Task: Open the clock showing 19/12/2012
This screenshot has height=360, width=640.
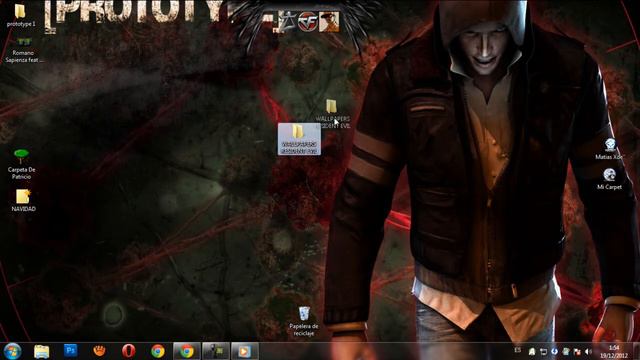Action: click(x=614, y=351)
